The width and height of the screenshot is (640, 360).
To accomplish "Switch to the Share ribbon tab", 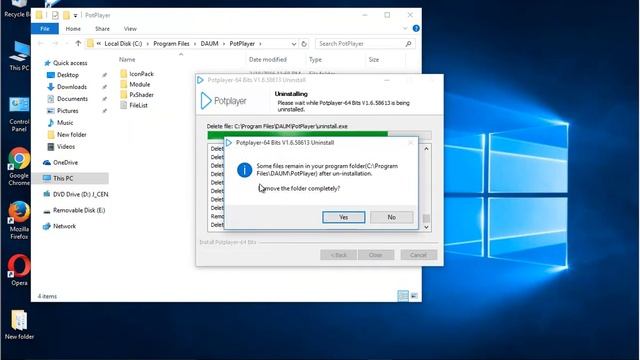I will click(x=102, y=29).
